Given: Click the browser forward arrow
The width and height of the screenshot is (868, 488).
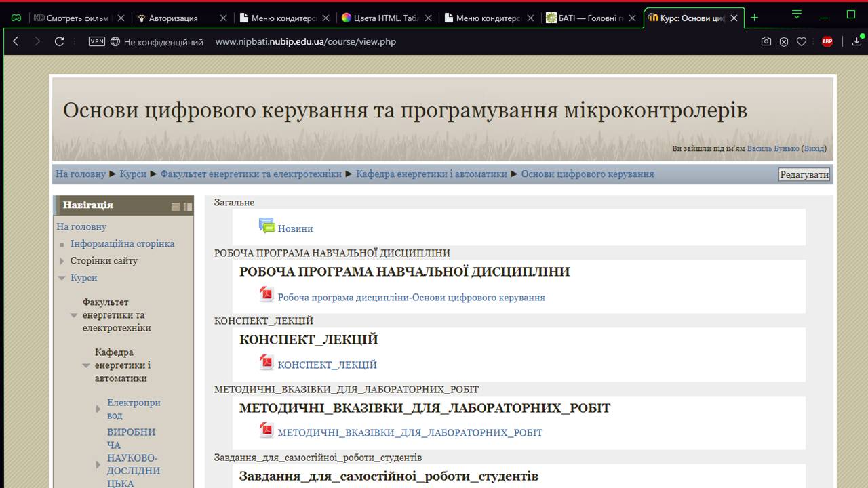Looking at the screenshot, I should [x=37, y=41].
